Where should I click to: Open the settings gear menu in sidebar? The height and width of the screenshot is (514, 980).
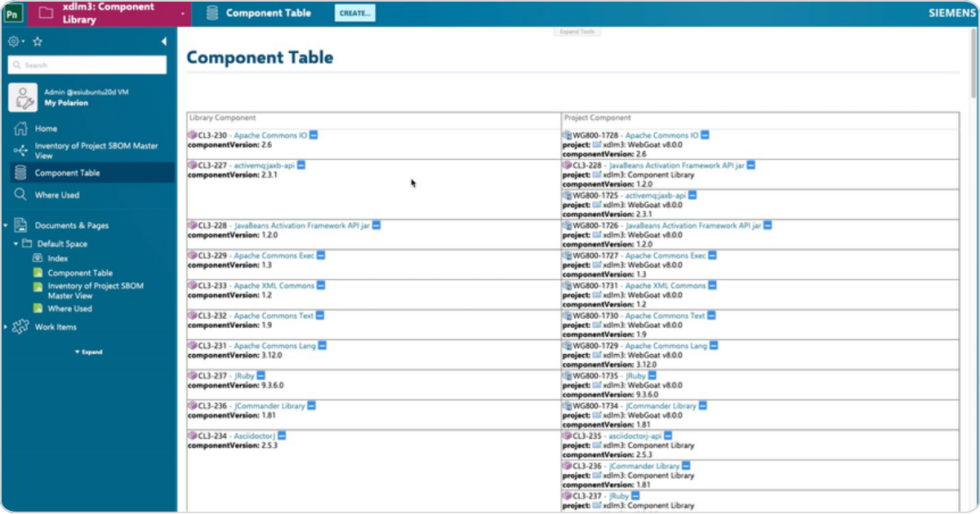[x=16, y=42]
